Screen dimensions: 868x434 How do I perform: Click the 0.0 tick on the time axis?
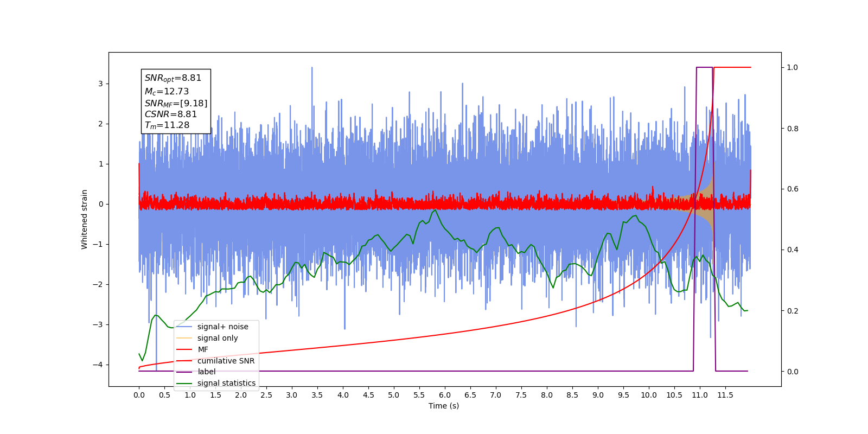coord(139,395)
